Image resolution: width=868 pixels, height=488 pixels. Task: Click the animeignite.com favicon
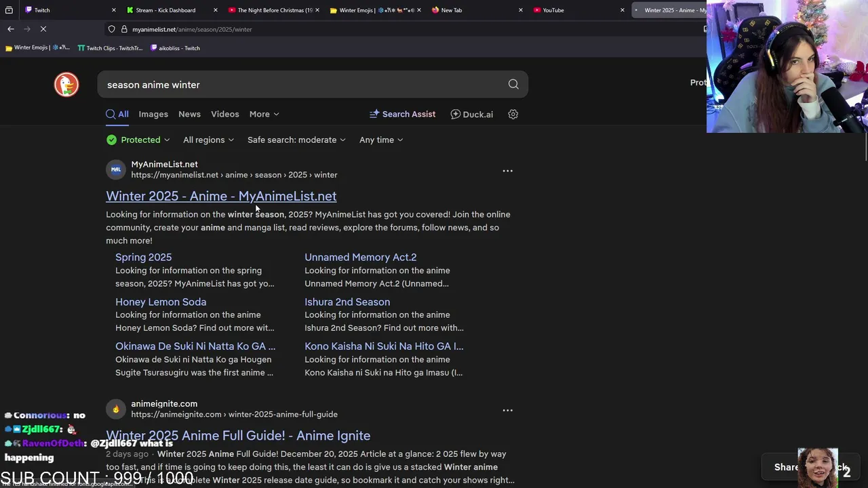point(116,409)
